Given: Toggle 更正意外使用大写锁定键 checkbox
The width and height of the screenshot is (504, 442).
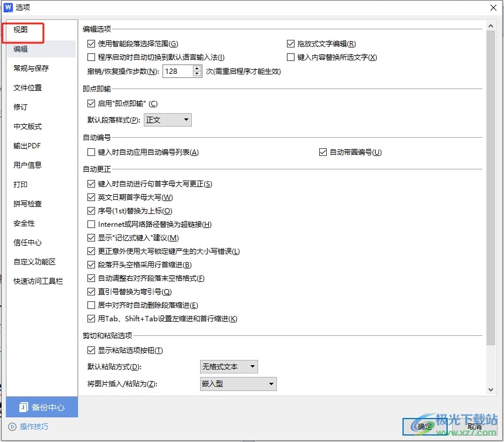Looking at the screenshot, I should coord(92,251).
